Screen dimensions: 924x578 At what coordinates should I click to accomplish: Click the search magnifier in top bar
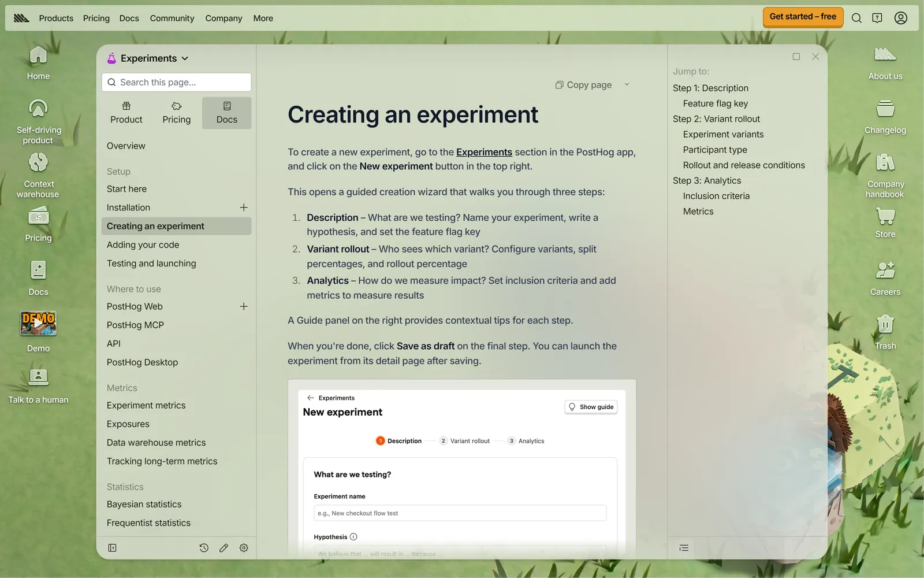[856, 18]
